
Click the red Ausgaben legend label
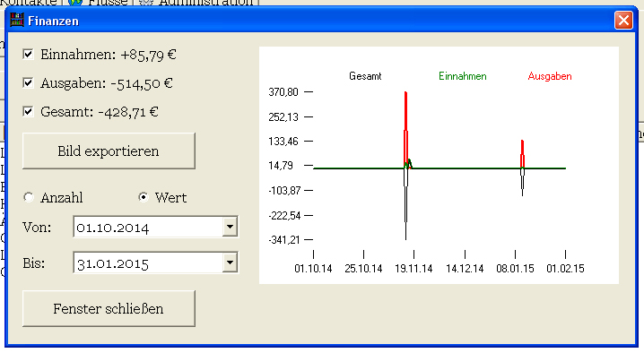pos(550,76)
